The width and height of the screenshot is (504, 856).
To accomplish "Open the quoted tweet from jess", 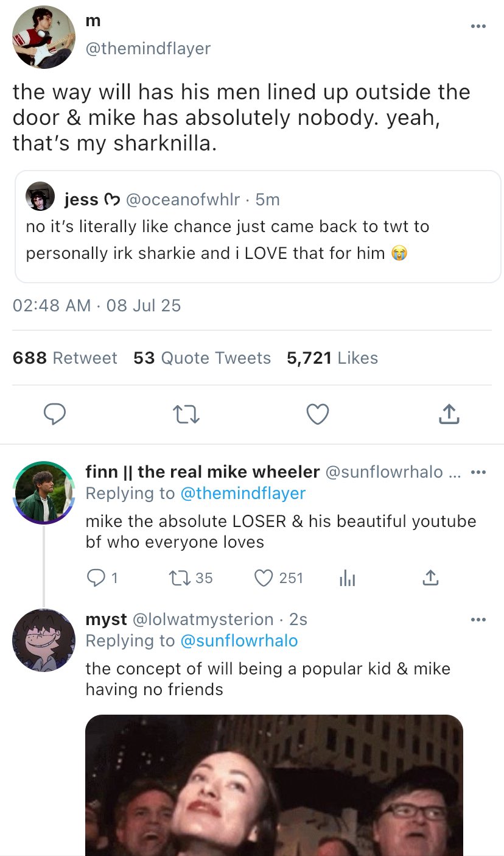I will pyautogui.click(x=257, y=227).
